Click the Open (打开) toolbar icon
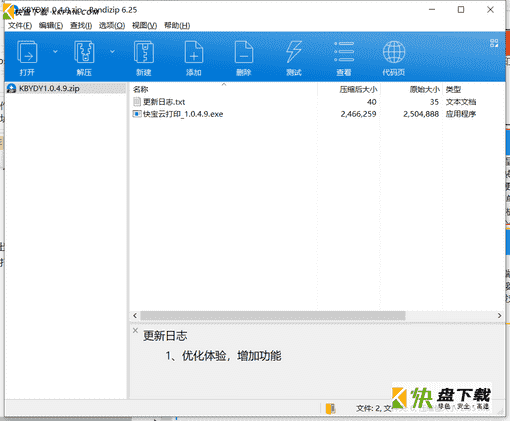 tap(27, 52)
